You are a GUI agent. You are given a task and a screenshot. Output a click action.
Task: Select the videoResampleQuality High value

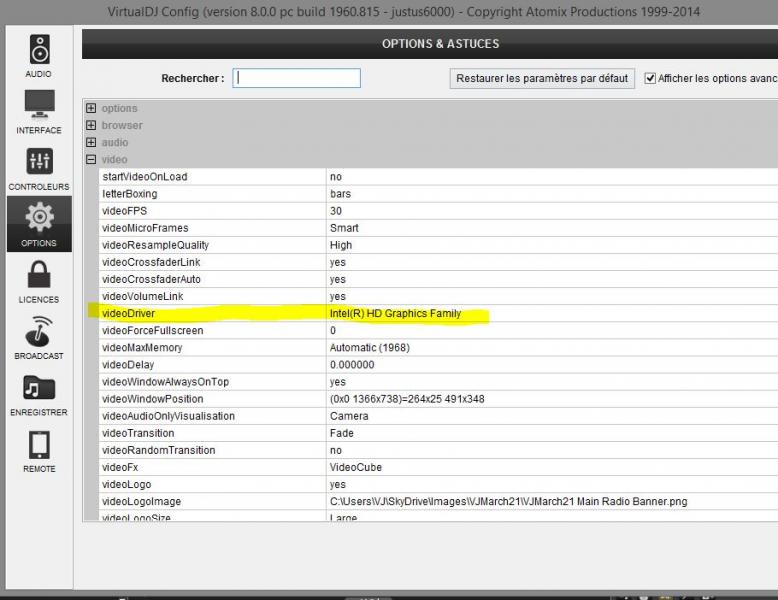click(x=341, y=245)
